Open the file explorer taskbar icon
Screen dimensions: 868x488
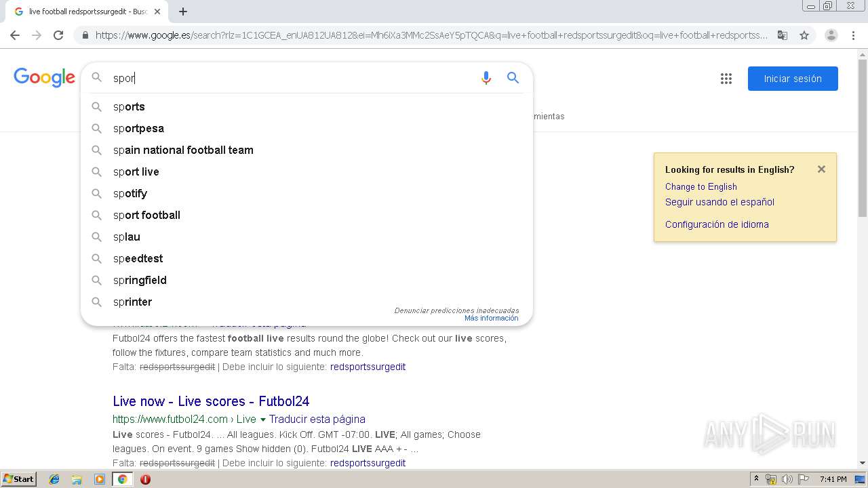point(77,479)
